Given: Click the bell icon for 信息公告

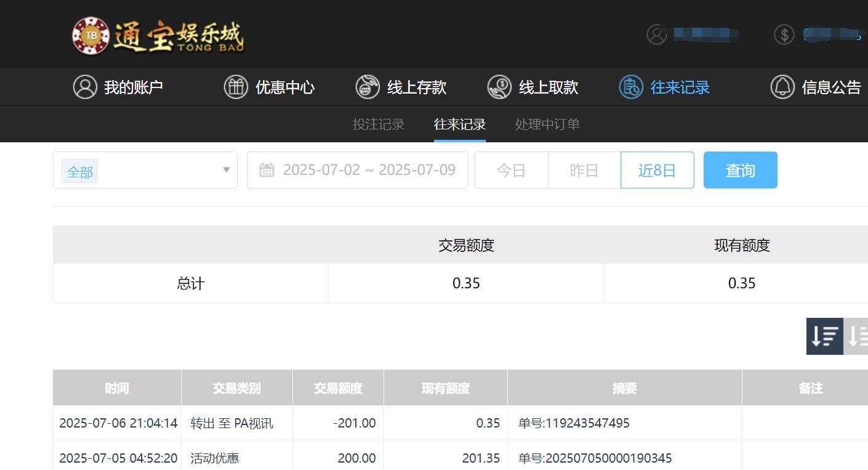Looking at the screenshot, I should pyautogui.click(x=782, y=87).
